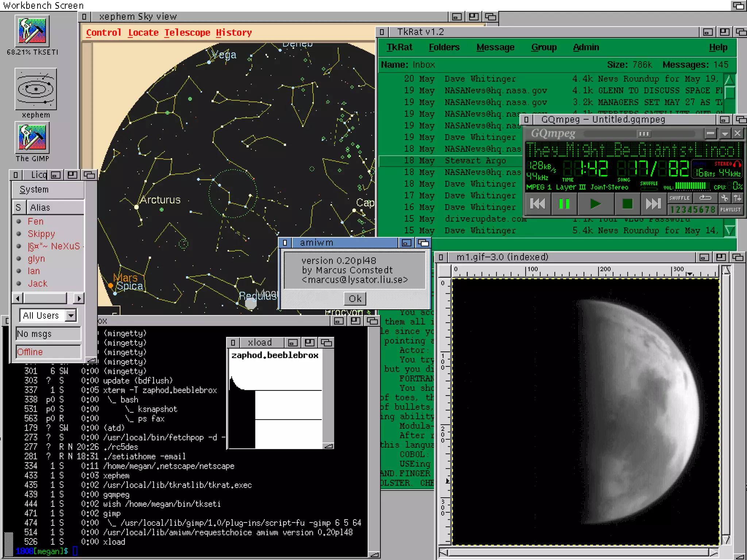Expand the All Users dropdown in Licq
This screenshot has width=747, height=560.
coord(71,315)
